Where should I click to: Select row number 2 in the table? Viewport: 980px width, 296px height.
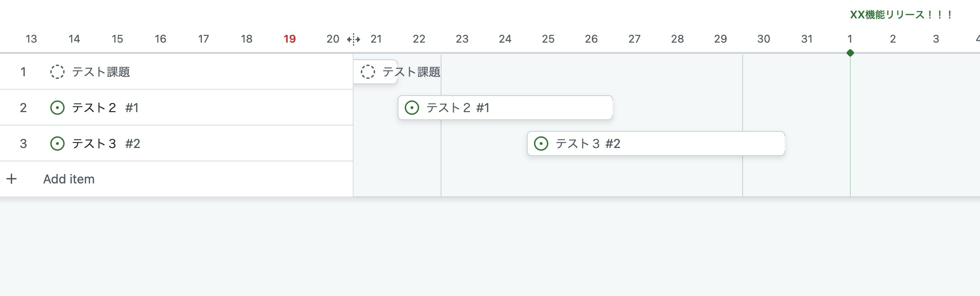click(23, 108)
